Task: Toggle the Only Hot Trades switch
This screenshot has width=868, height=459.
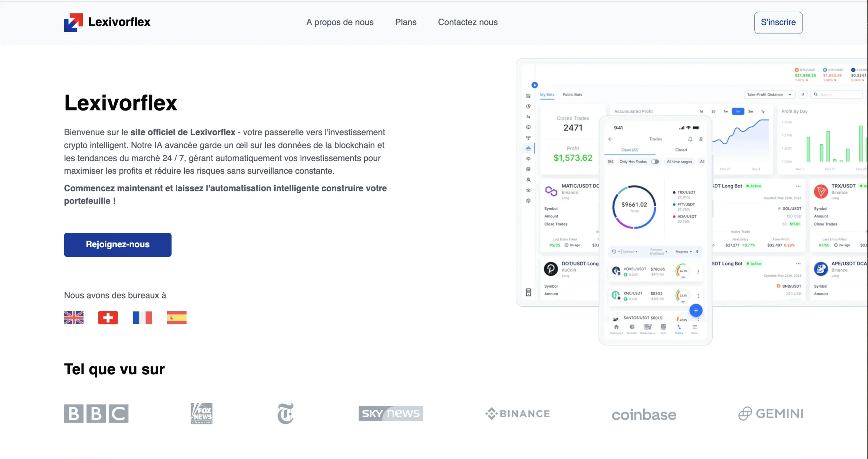Action: 655,162
